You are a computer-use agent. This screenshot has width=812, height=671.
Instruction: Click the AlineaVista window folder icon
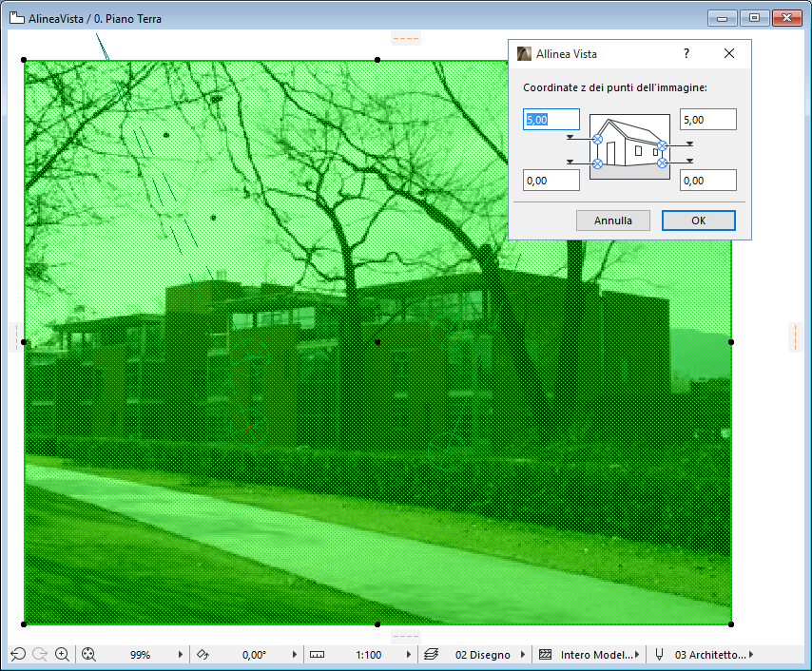17,18
